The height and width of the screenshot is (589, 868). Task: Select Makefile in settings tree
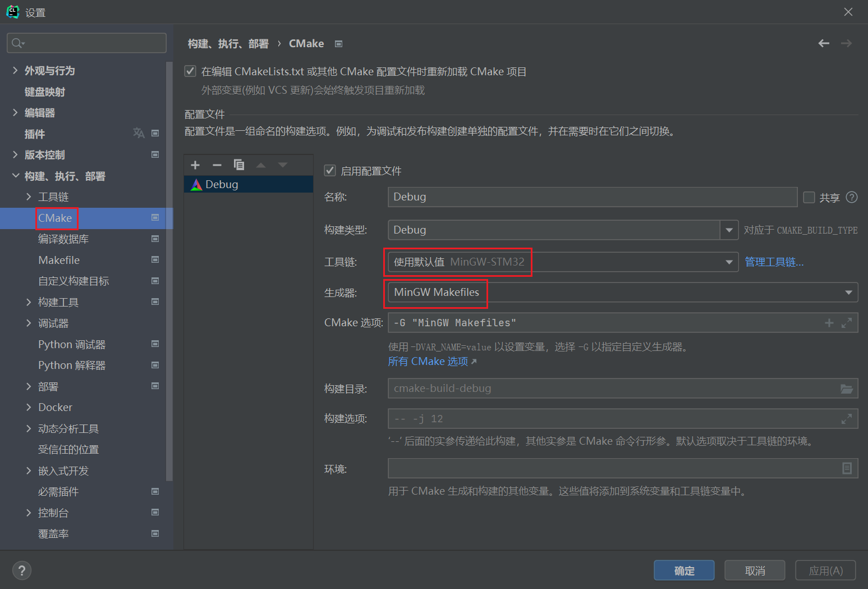click(x=59, y=260)
